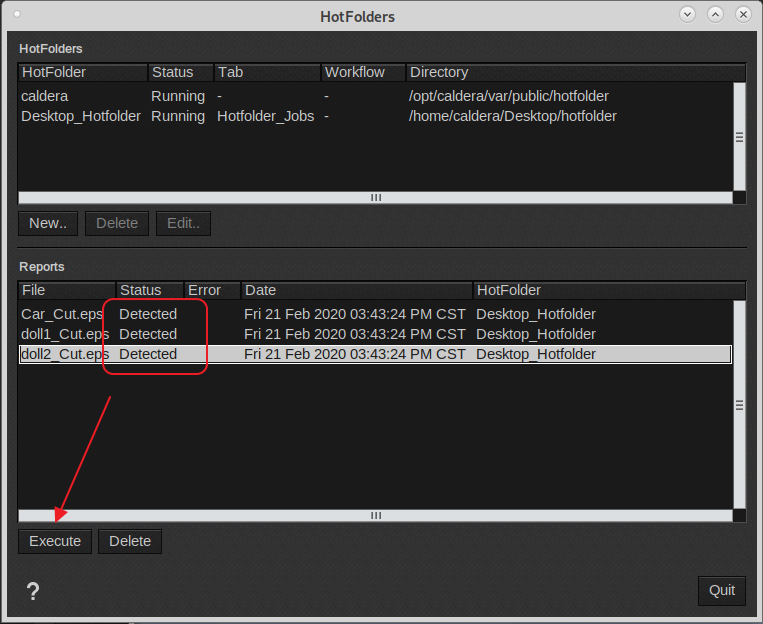Select the Desktop_Hotfolder row
This screenshot has width=763, height=624.
coord(81,116)
